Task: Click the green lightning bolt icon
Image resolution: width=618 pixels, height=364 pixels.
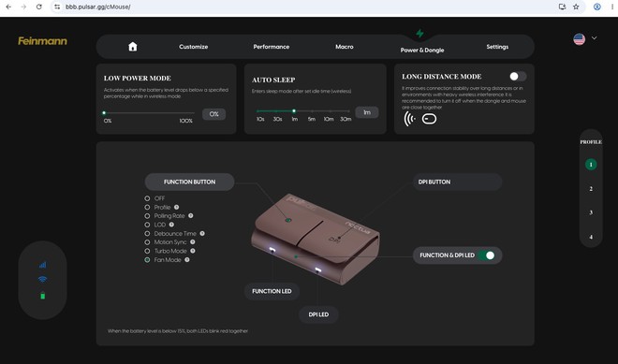Action: (x=419, y=34)
